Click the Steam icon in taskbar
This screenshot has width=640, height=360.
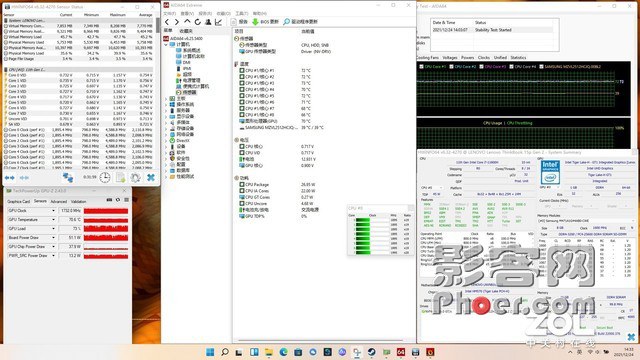[371, 352]
